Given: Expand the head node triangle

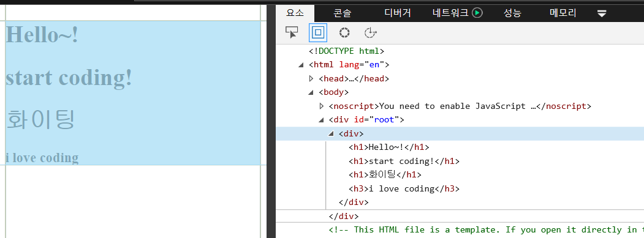Looking at the screenshot, I should pyautogui.click(x=311, y=78).
